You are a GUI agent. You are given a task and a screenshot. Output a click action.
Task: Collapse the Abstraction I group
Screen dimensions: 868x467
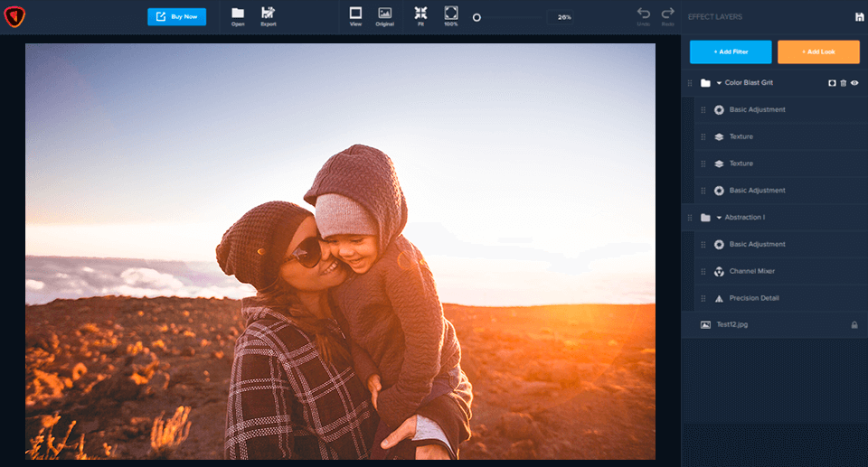tap(719, 218)
